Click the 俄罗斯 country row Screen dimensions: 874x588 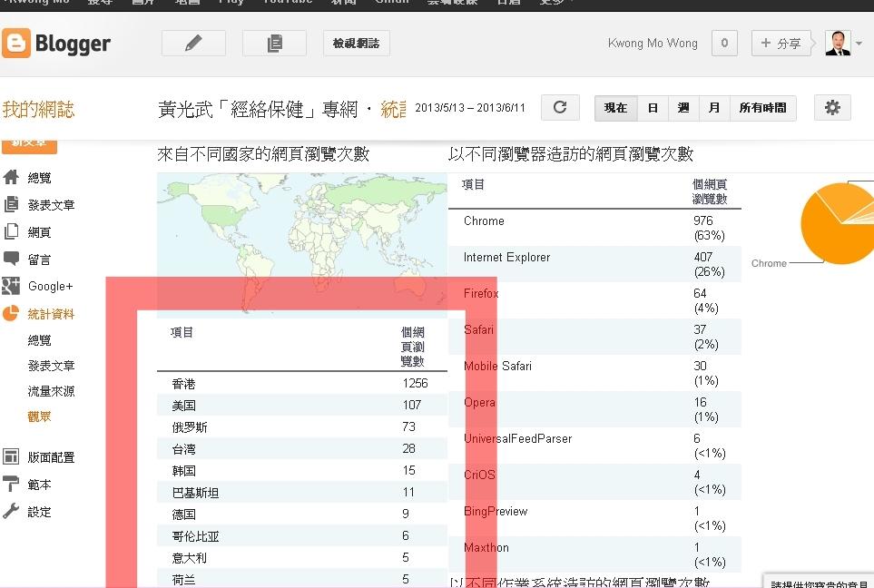pos(301,426)
